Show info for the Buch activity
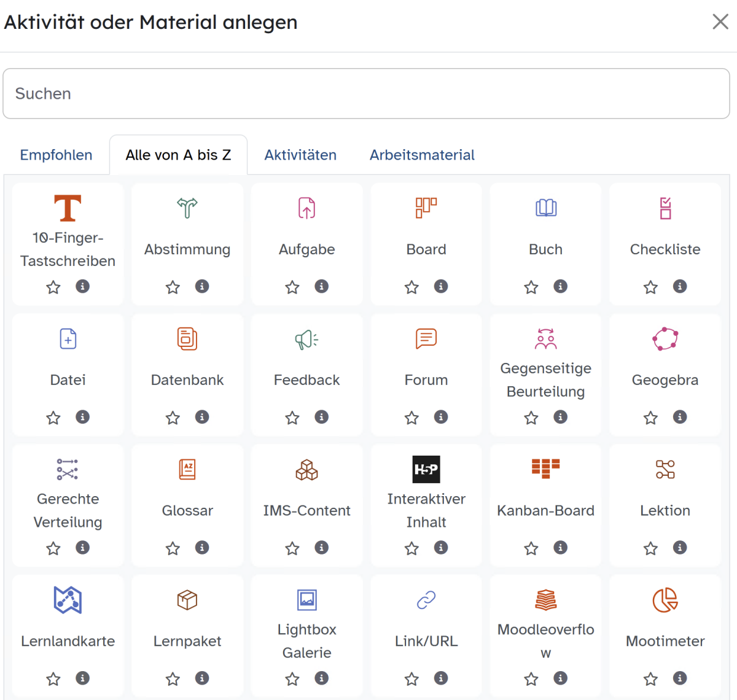Viewport: 737px width, 700px height. tap(560, 286)
